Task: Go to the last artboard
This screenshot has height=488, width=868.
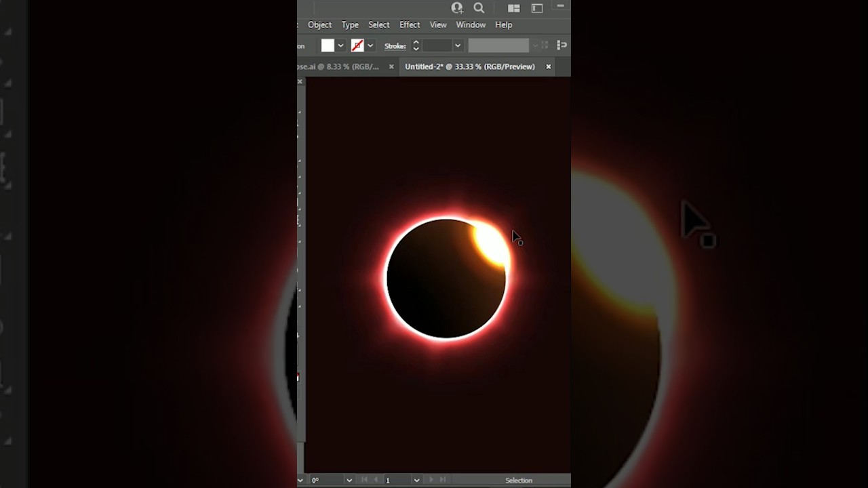Action: [x=443, y=480]
